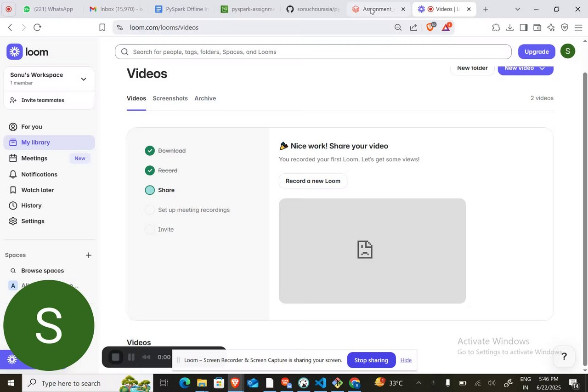Open the browser Downloads icon
Viewport: 588px width, 392px height.
[510, 28]
